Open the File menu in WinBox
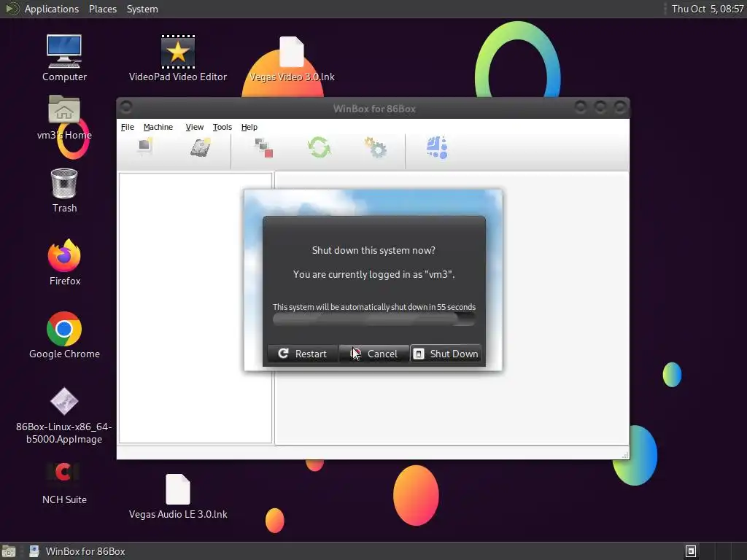The image size is (747, 560). tap(127, 127)
